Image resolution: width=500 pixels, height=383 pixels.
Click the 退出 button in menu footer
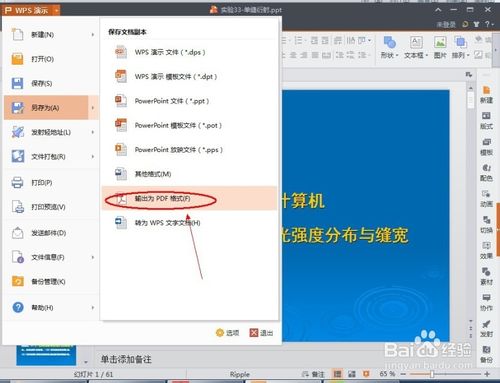pyautogui.click(x=262, y=333)
